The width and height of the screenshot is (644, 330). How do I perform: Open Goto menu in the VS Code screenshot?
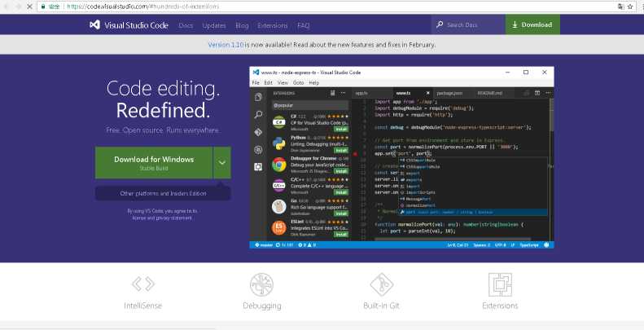pyautogui.click(x=298, y=82)
